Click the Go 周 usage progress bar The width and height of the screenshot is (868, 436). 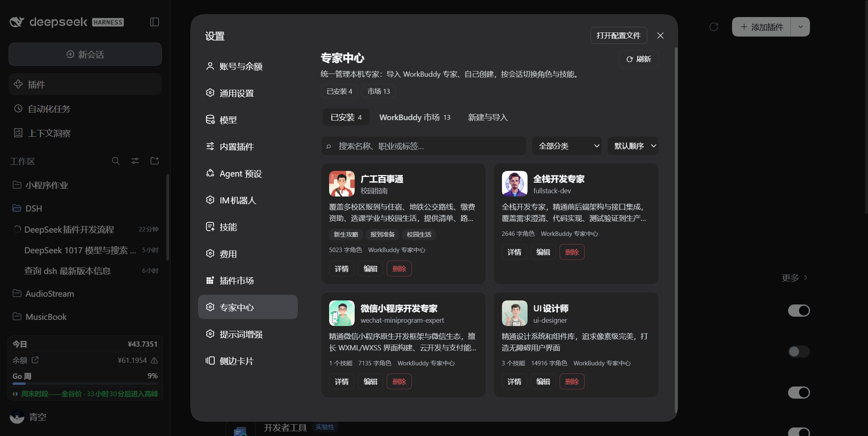(85, 384)
